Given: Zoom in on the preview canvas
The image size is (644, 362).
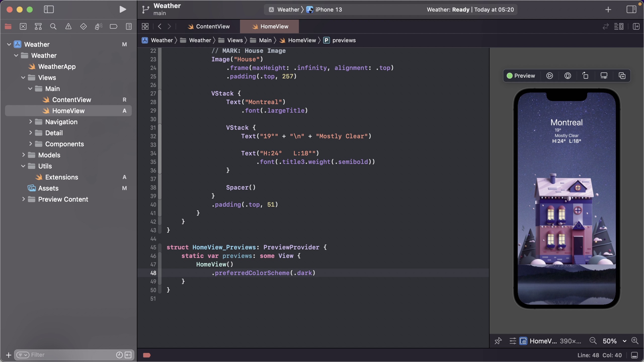Looking at the screenshot, I should coord(635,341).
